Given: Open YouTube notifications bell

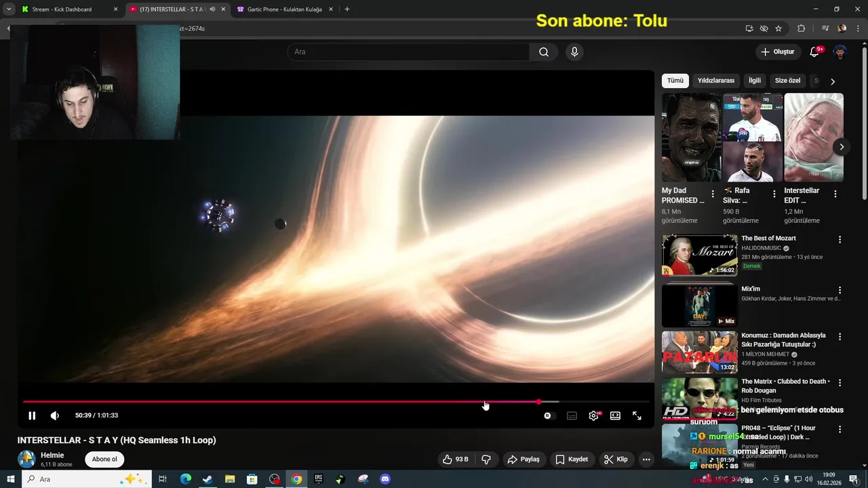Looking at the screenshot, I should point(815,52).
